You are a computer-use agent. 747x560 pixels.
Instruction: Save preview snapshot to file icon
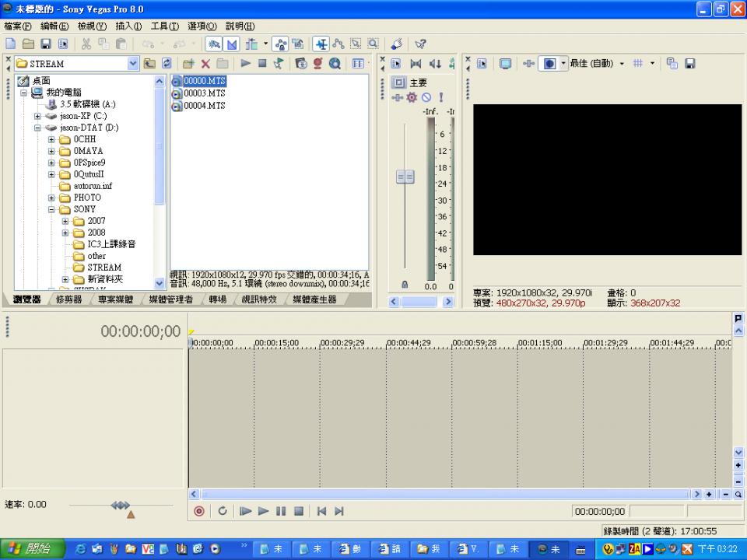pos(689,64)
